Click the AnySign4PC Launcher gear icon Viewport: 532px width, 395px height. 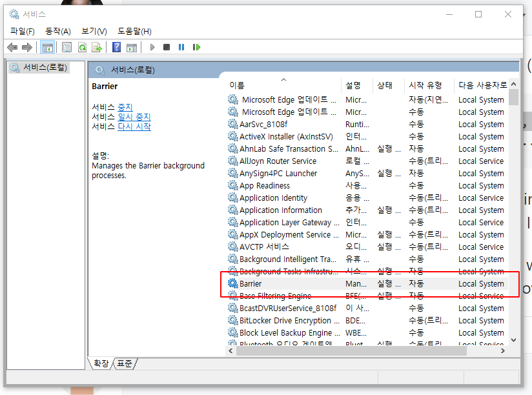(232, 173)
